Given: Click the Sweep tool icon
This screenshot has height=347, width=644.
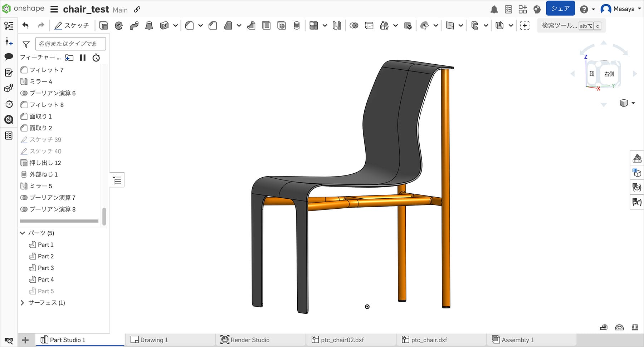Looking at the screenshot, I should [134, 25].
